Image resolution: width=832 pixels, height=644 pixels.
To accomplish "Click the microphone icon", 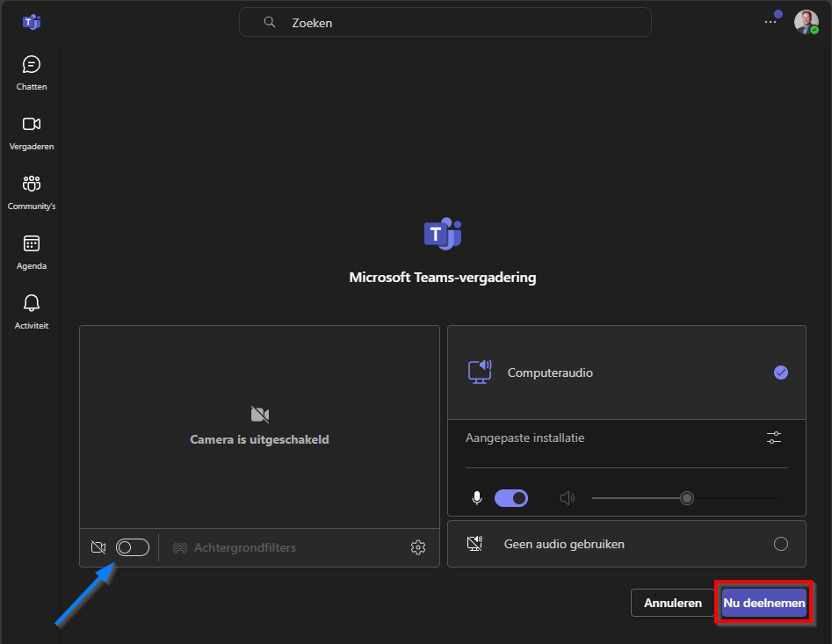I will coord(477,498).
